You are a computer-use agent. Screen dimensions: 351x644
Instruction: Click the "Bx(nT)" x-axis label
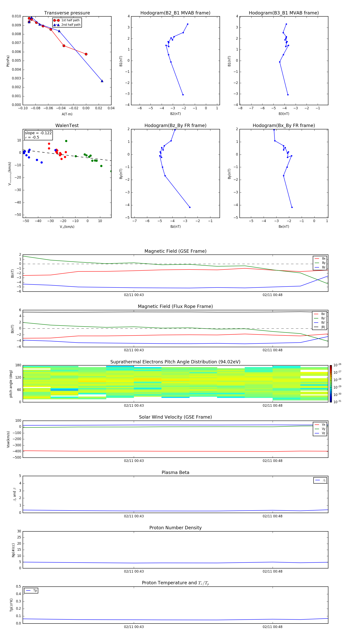pyautogui.click(x=284, y=227)
